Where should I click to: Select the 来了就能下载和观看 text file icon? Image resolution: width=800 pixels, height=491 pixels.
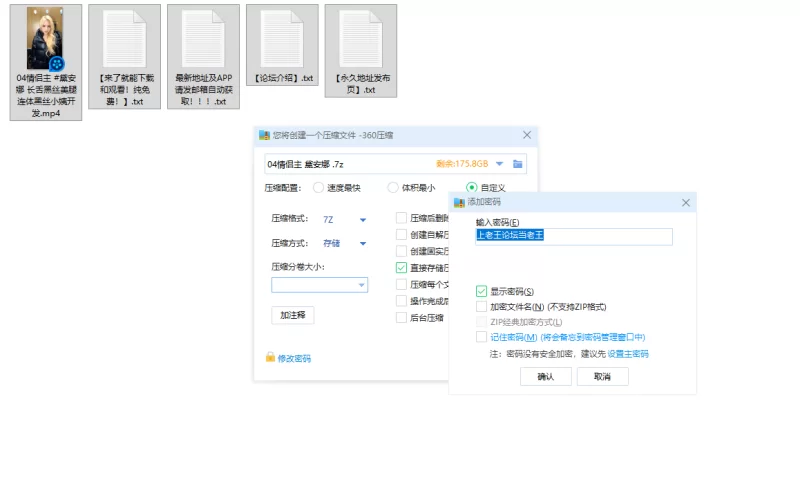pyautogui.click(x=124, y=38)
